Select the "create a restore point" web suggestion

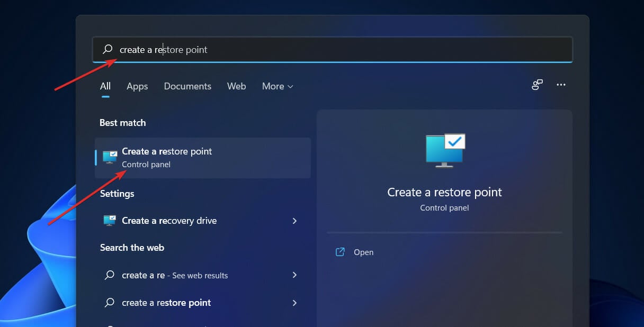pos(203,303)
